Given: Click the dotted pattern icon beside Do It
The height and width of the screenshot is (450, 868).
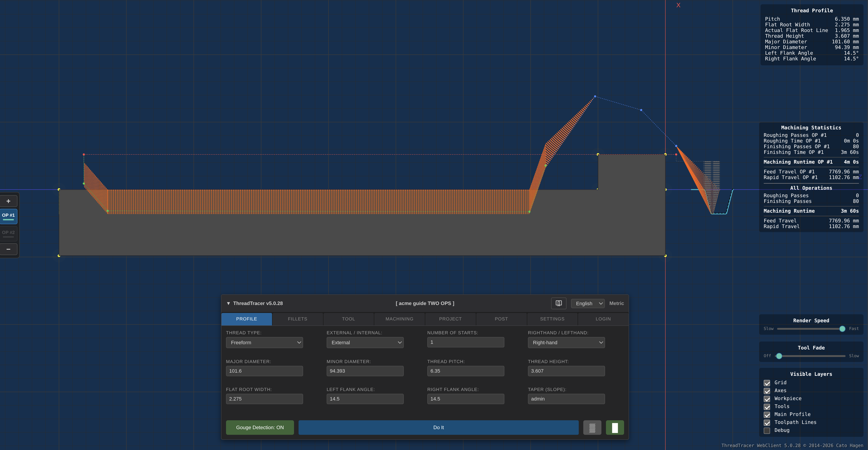Looking at the screenshot, I should point(592,427).
